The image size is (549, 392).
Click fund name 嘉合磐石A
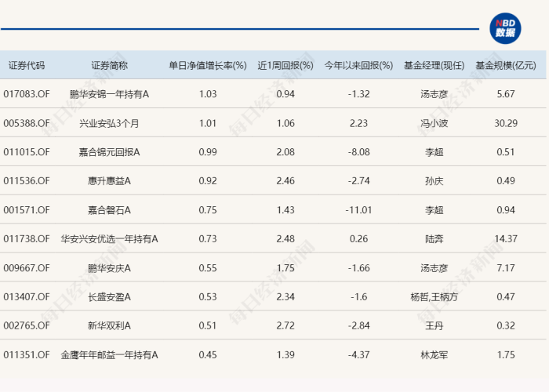click(x=109, y=210)
